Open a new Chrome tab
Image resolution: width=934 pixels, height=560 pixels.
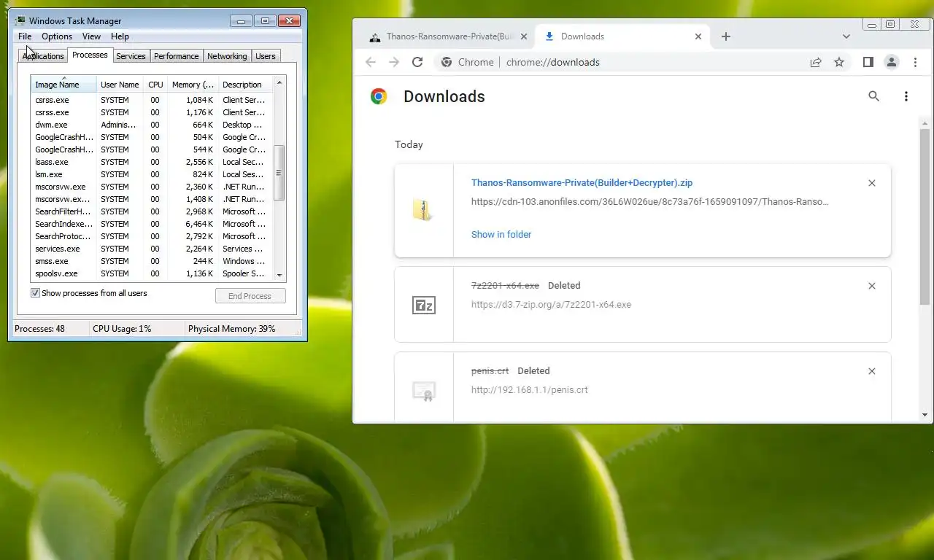coord(725,36)
